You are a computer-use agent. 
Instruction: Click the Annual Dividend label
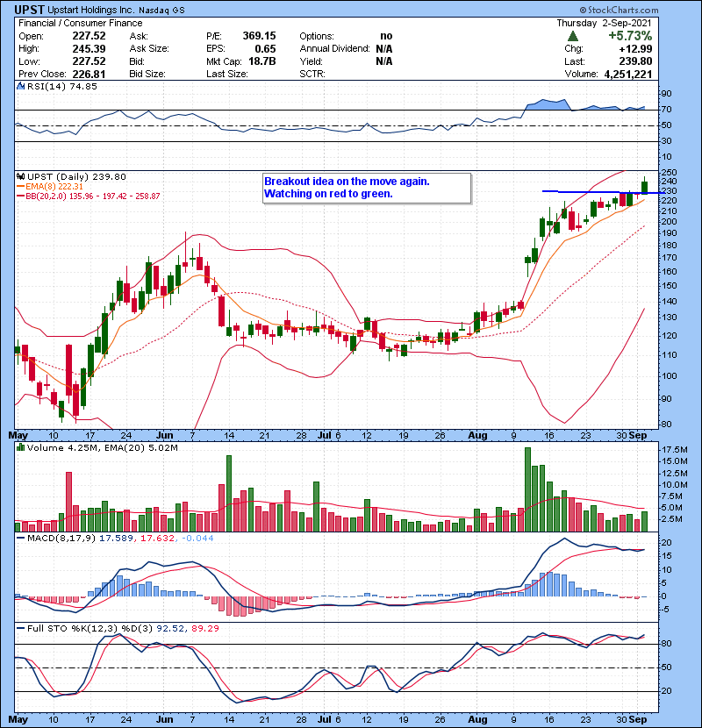click(334, 49)
